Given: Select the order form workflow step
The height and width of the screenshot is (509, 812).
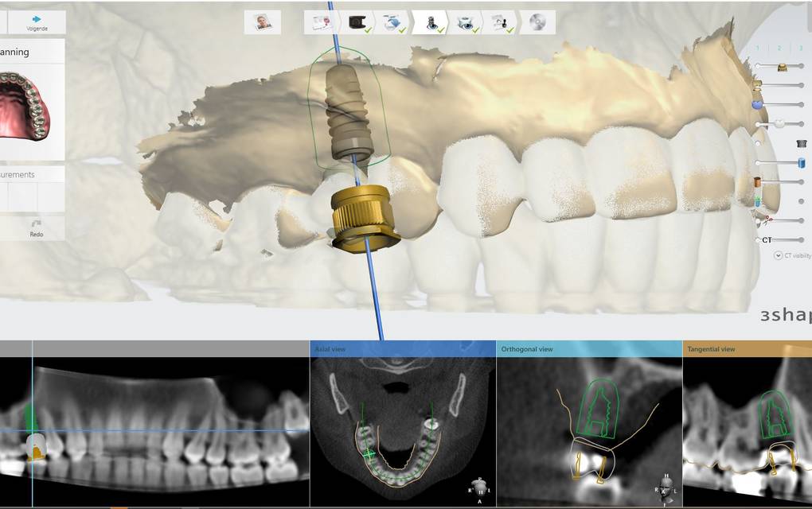Looking at the screenshot, I should coord(322,22).
